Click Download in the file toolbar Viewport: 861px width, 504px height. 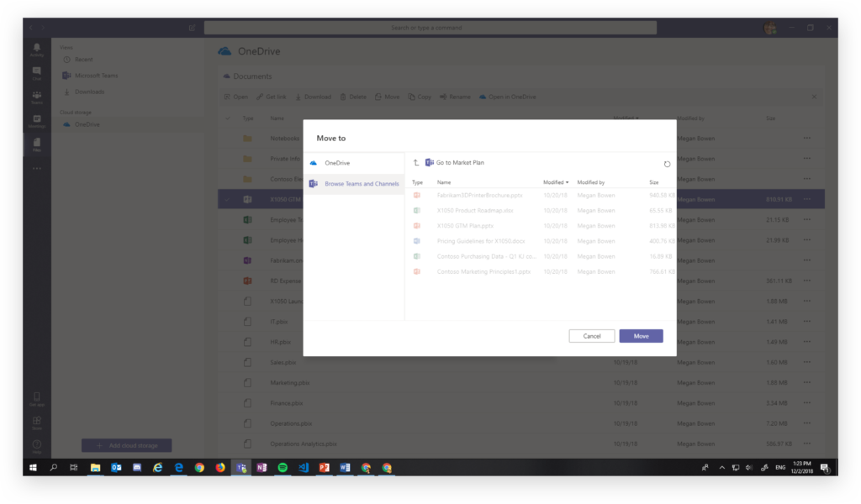[313, 97]
